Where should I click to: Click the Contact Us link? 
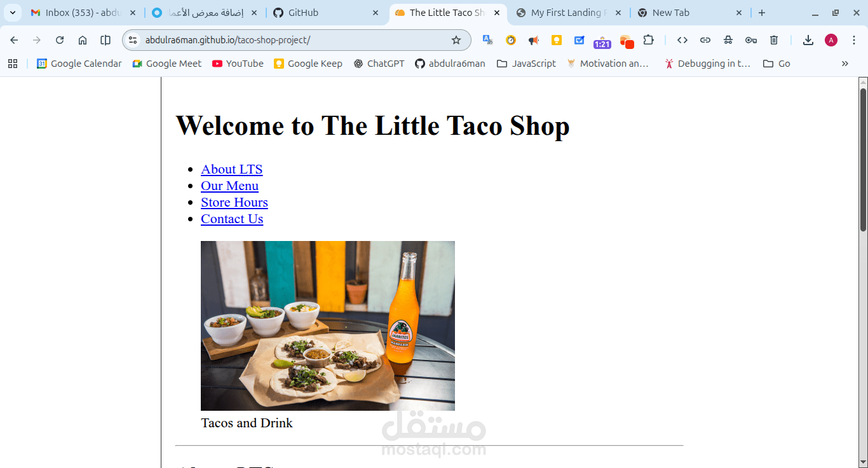pos(232,219)
